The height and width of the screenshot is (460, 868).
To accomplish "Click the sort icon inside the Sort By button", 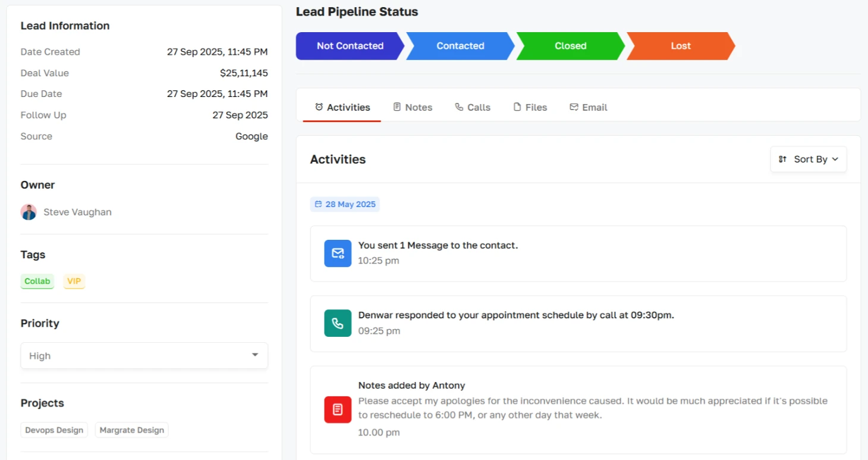I will (x=782, y=159).
